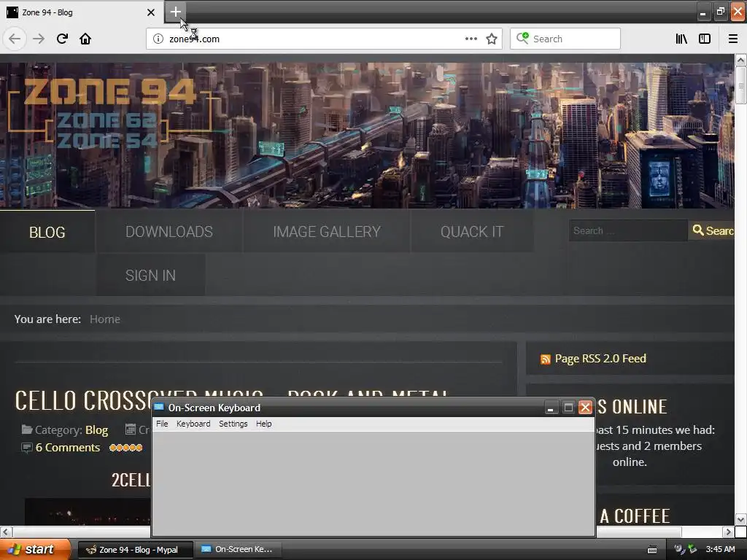This screenshot has width=747, height=560.
Task: Open page actions three-dot menu
Action: tap(471, 39)
